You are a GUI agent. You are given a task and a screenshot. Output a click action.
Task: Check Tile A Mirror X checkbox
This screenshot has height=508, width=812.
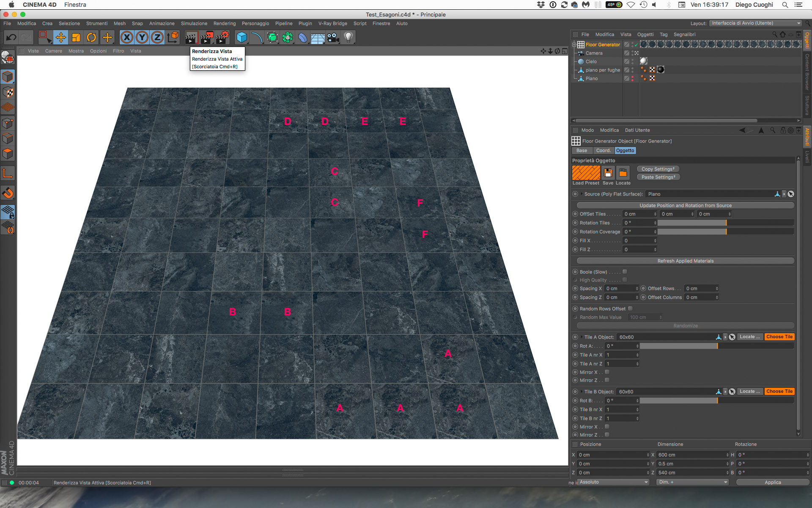tap(607, 372)
